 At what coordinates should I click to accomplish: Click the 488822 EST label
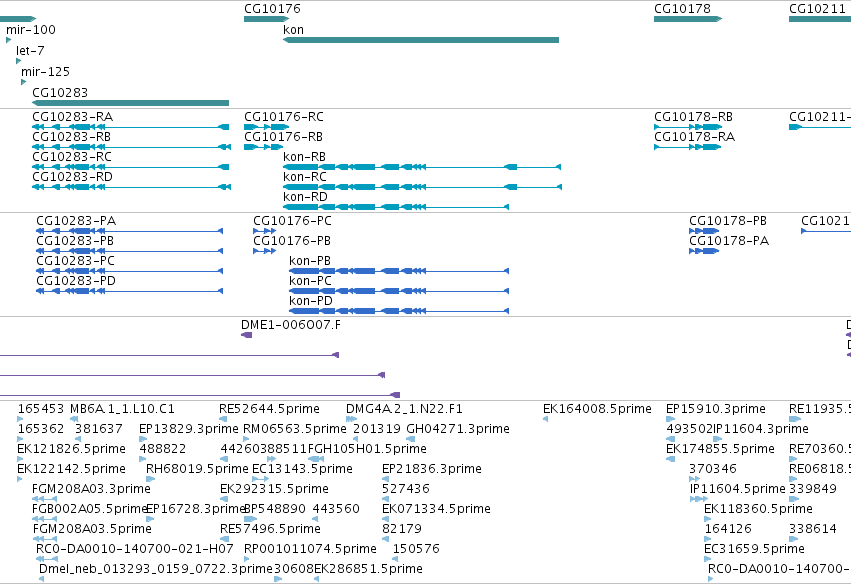[x=163, y=449]
